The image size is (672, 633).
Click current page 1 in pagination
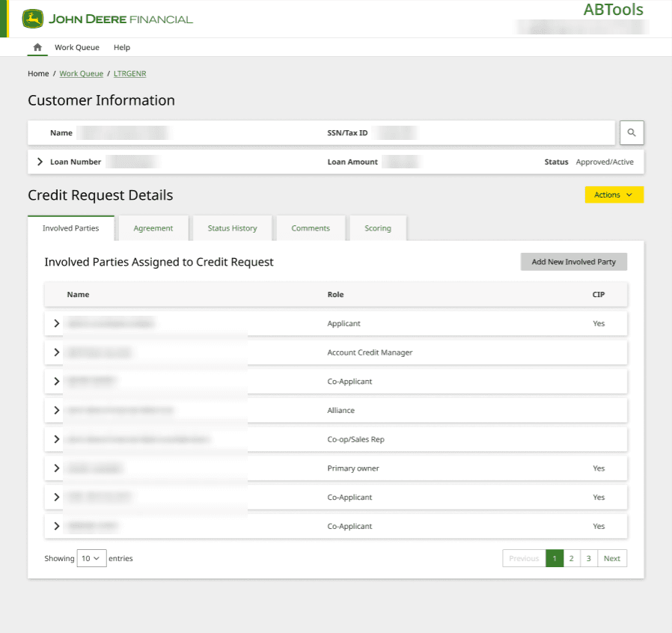pos(555,558)
